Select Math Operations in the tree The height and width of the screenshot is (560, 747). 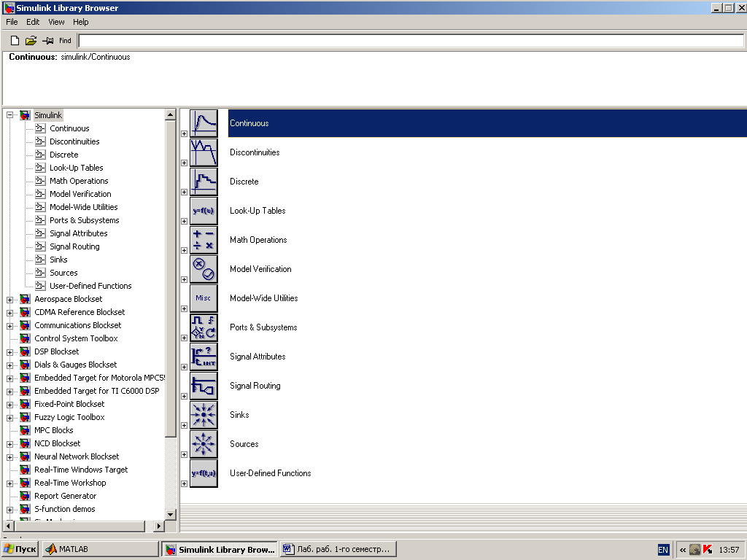79,181
